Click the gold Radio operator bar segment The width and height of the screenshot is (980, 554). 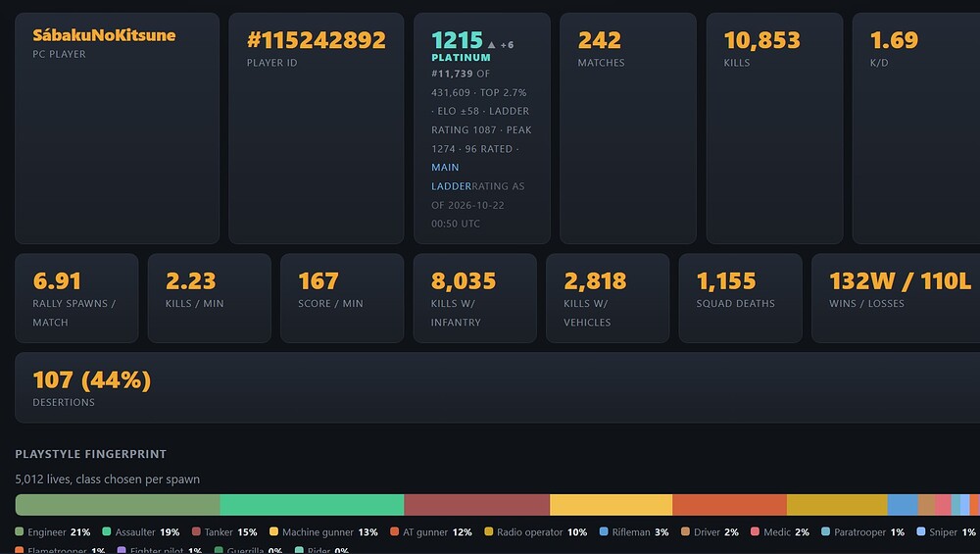click(837, 505)
